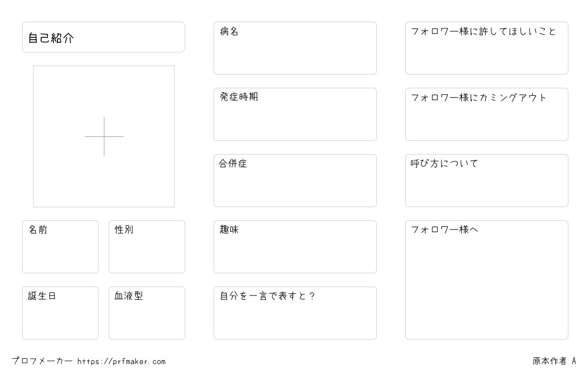This screenshot has width=588, height=368.
Task: Click the 病名 field
Action: (x=295, y=48)
